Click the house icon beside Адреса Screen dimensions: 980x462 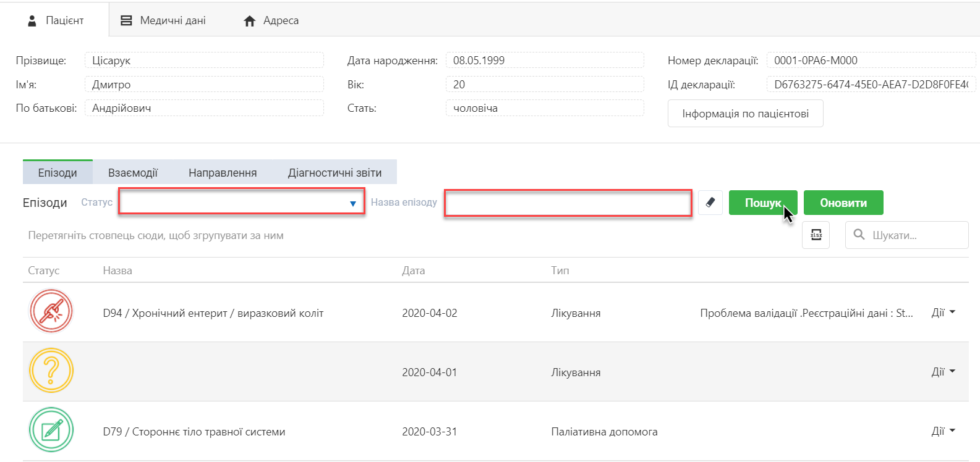[x=250, y=21]
